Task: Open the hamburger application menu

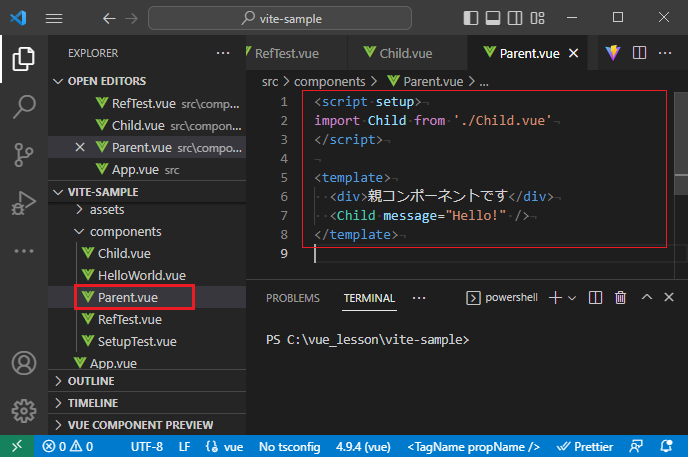Action: click(54, 18)
